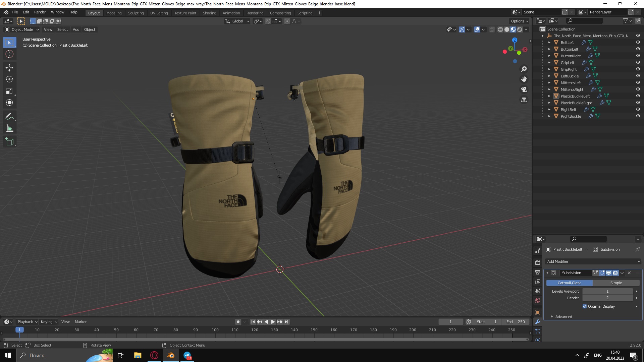Viewport: 644px width, 362px height.
Task: Click the Z axis on navigation gizmo
Action: [515, 40]
